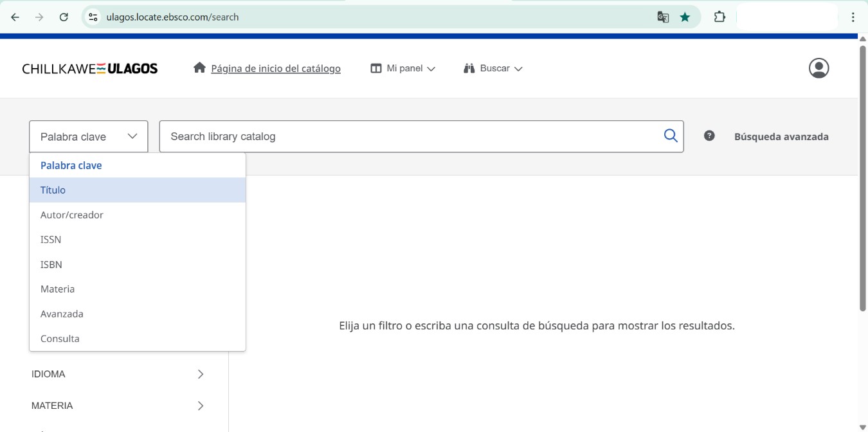The height and width of the screenshot is (432, 868).
Task: Choose Autor/creador in the dropdown list
Action: pyautogui.click(x=72, y=215)
